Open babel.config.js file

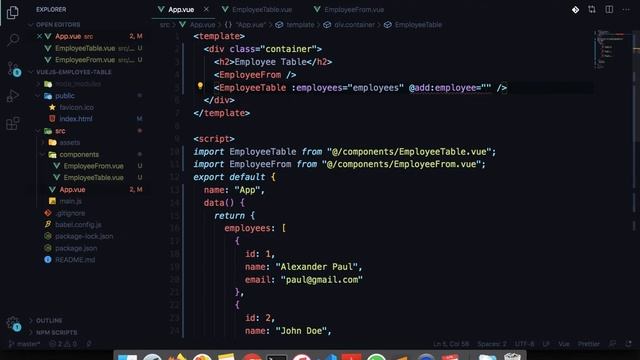click(x=78, y=224)
